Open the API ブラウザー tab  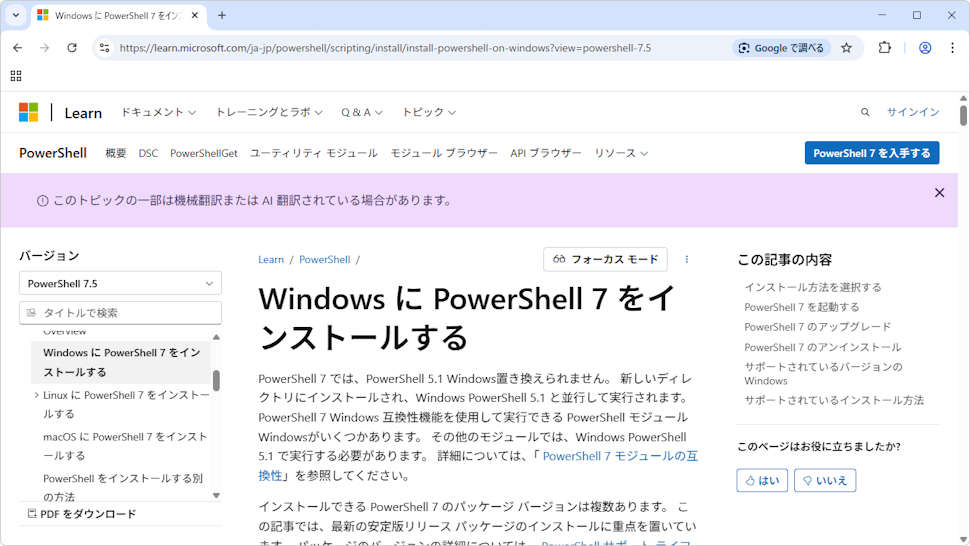click(x=546, y=153)
